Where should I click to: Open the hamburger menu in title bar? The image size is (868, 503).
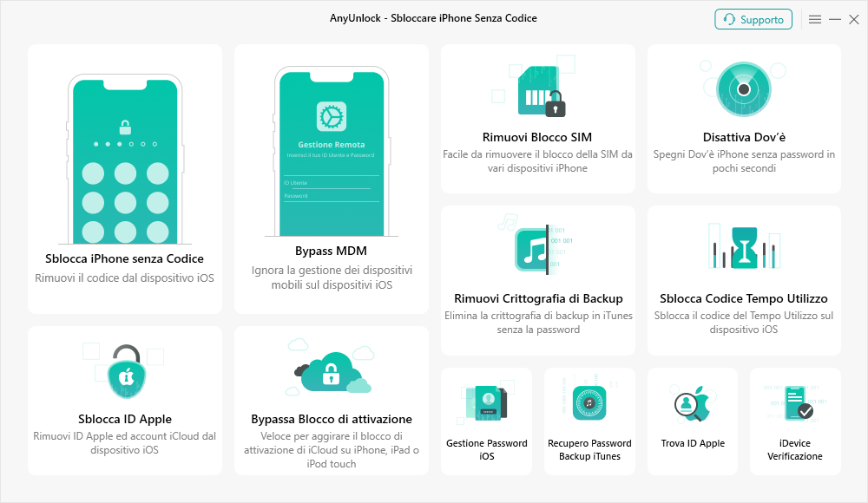point(815,19)
